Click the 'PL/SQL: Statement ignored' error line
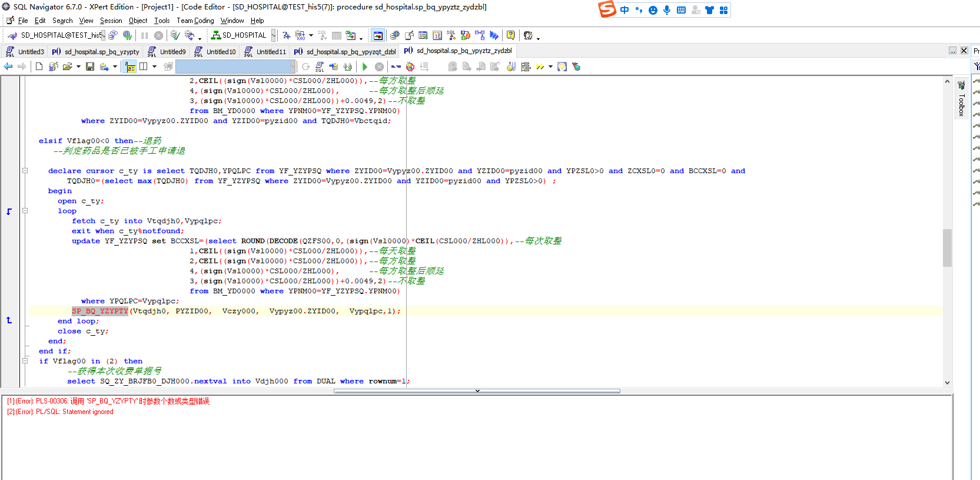Viewport: 980px width, 480px height. [60, 412]
